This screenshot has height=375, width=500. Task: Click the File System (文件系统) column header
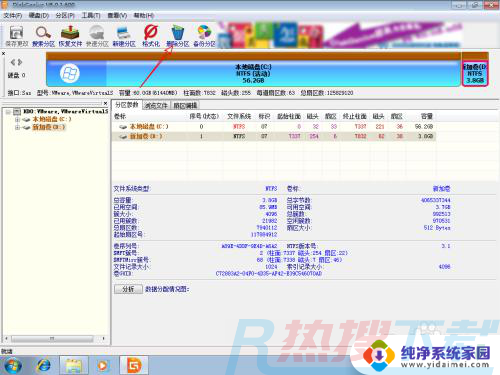pyautogui.click(x=239, y=116)
